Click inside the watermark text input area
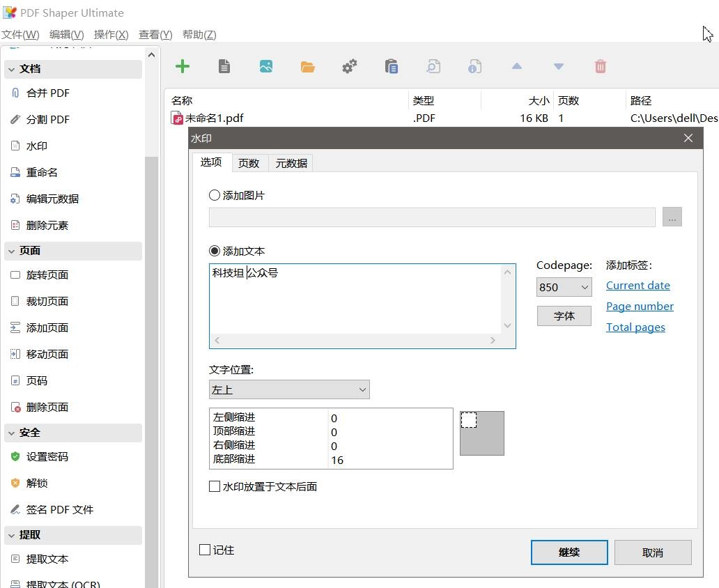719x588 pixels. 355,299
